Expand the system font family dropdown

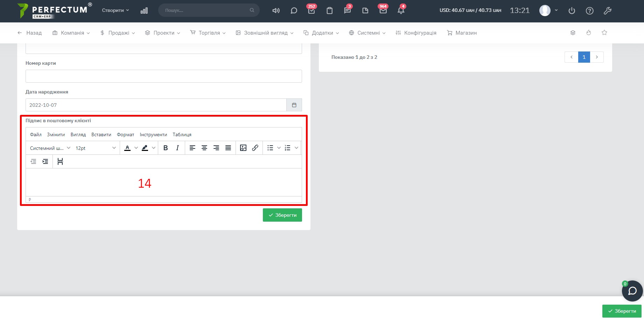pyautogui.click(x=50, y=148)
